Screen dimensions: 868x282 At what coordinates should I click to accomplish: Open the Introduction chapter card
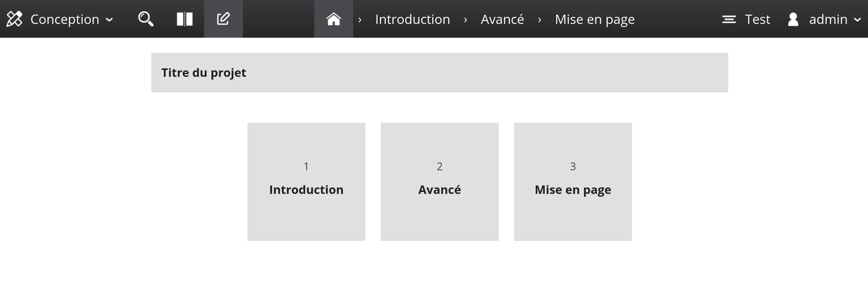coord(306,182)
